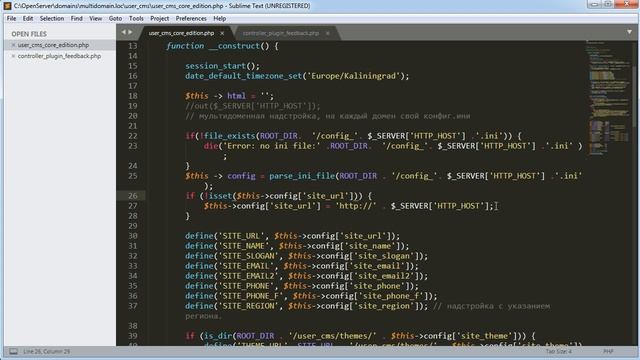Click the if(!file_exists(ROOT_DIR line
This screenshot has height=360, width=640.
[x=353, y=136]
